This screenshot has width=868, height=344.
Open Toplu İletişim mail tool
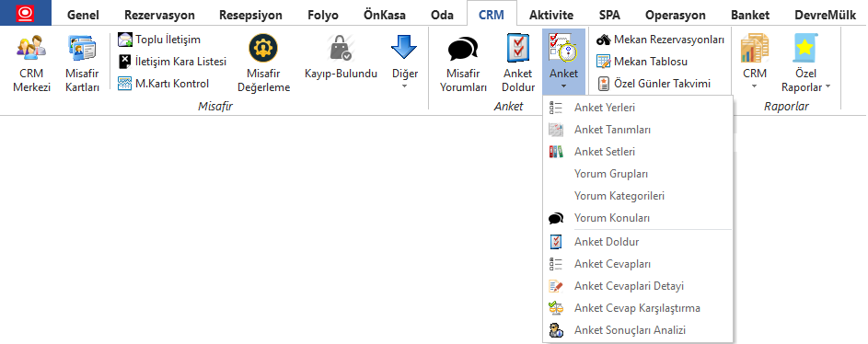point(159,40)
